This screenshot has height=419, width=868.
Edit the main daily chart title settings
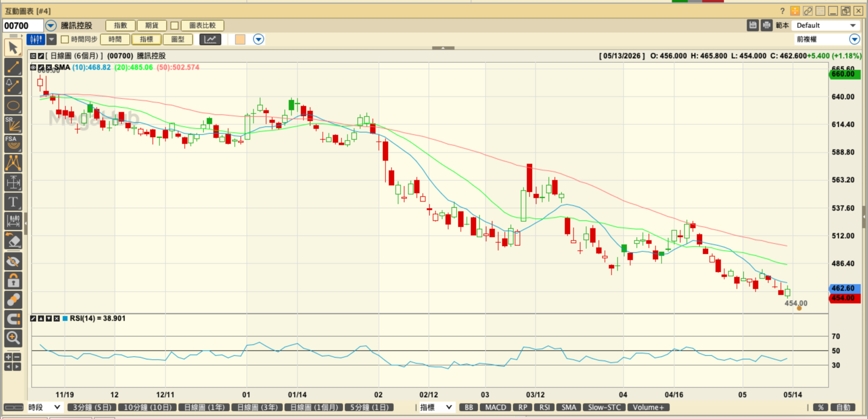[41, 56]
